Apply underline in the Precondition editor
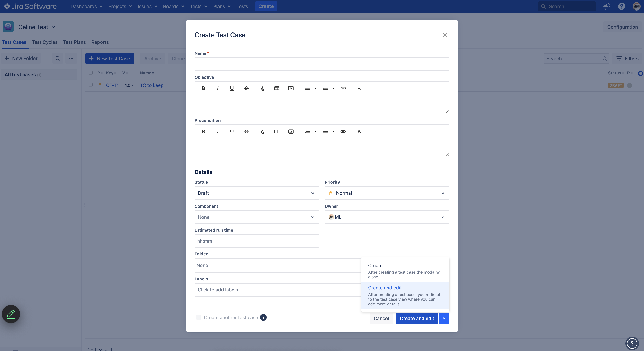This screenshot has height=351, width=644. pos(232,131)
